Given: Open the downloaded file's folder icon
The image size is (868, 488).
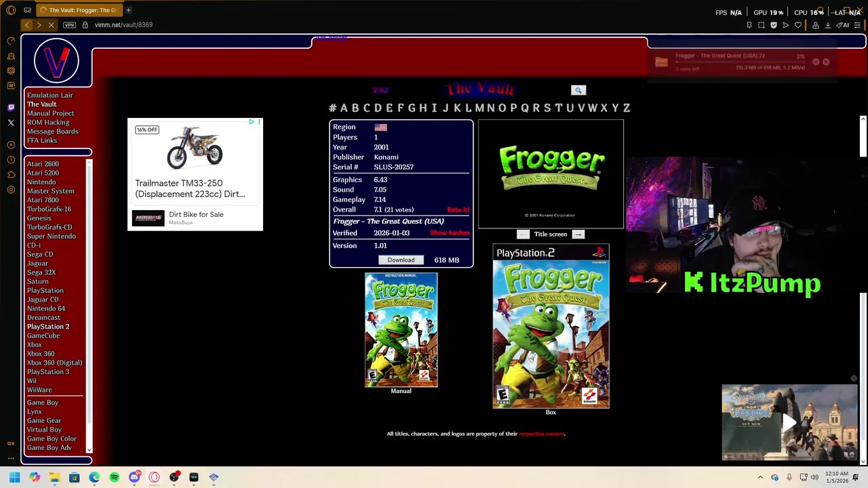Looking at the screenshot, I should tap(661, 62).
